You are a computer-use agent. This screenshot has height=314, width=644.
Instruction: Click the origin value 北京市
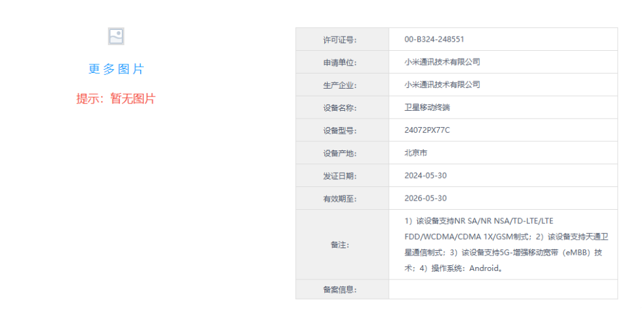click(416, 153)
